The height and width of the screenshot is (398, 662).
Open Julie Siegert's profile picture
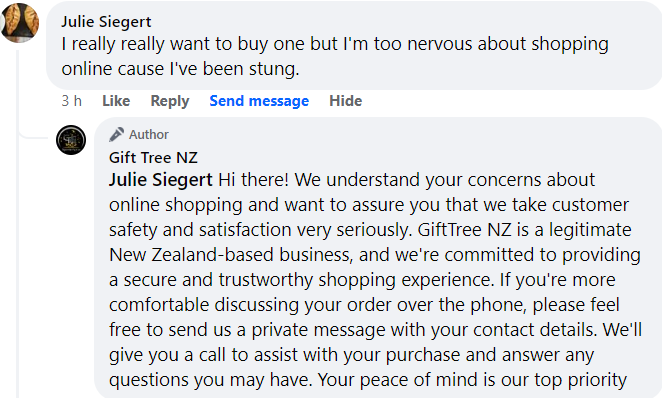pos(20,23)
